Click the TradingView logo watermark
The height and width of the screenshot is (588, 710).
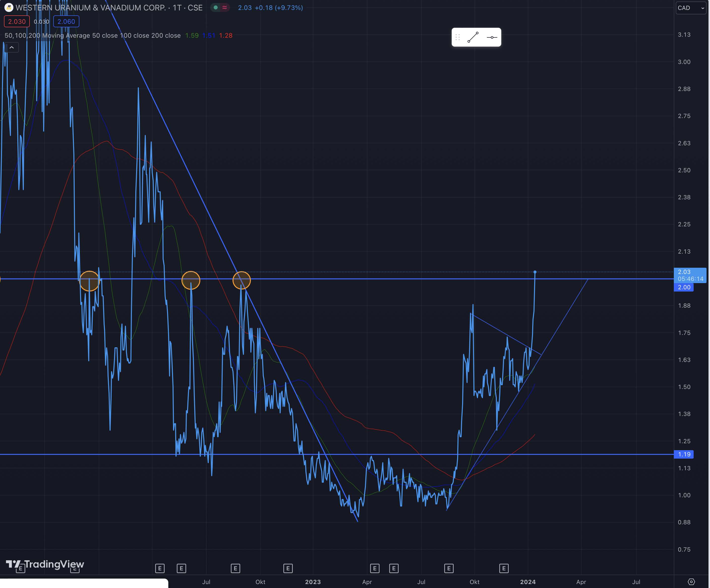pos(45,564)
